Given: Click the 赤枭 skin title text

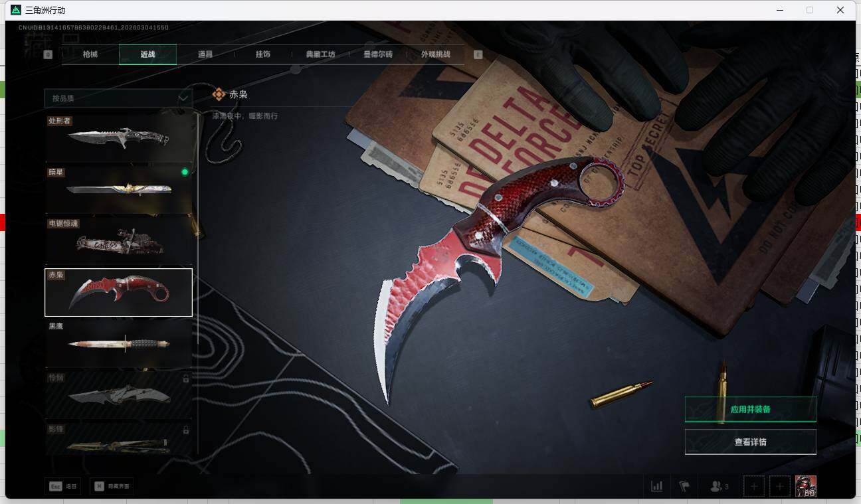Looking at the screenshot, I should point(239,94).
